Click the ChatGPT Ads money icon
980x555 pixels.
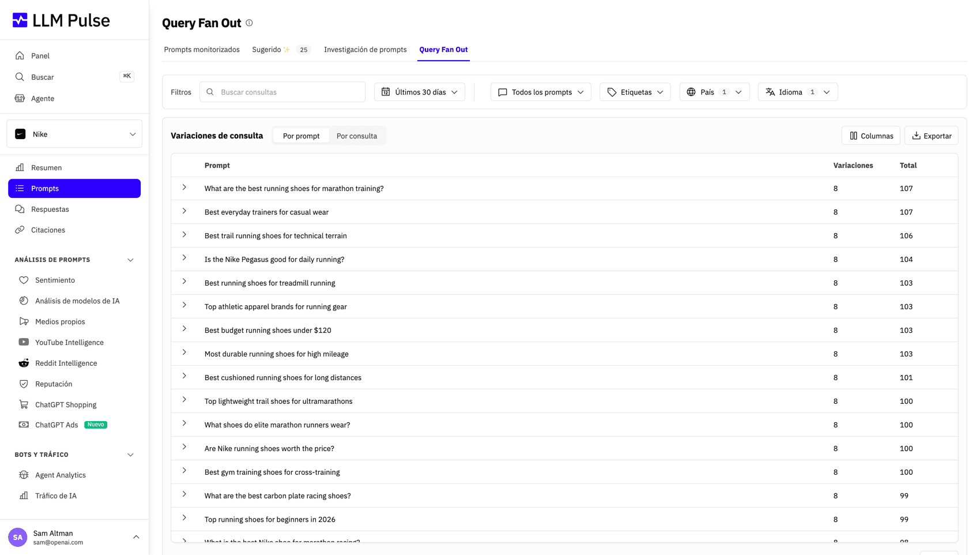tap(24, 425)
